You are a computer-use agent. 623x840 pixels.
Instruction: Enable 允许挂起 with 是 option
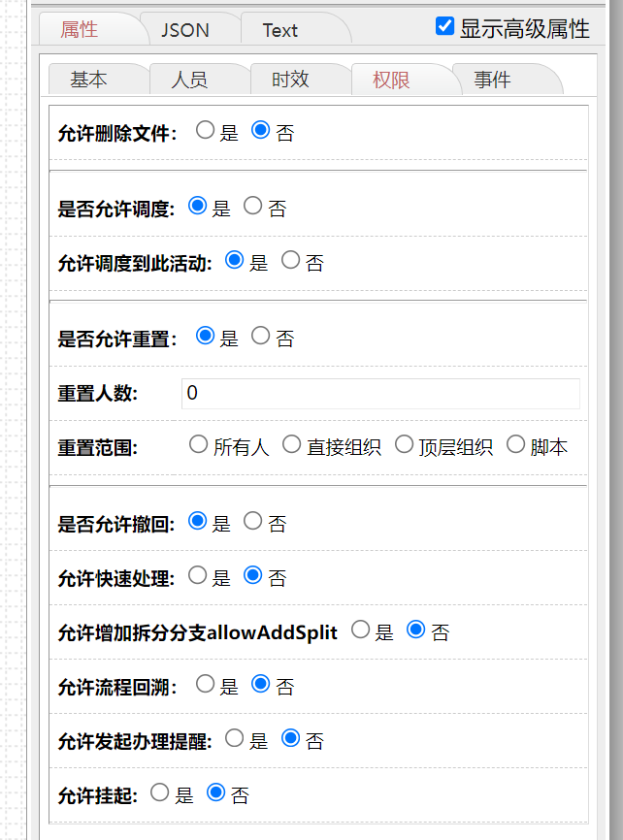click(160, 792)
